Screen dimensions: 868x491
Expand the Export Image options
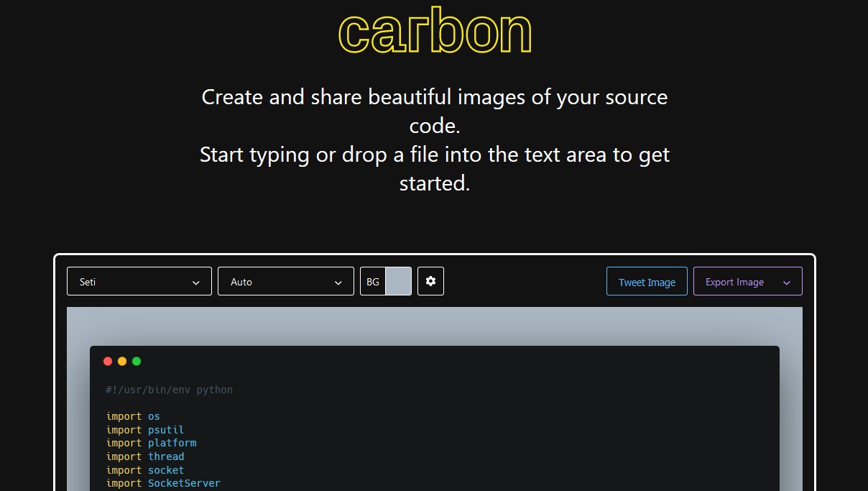786,283
